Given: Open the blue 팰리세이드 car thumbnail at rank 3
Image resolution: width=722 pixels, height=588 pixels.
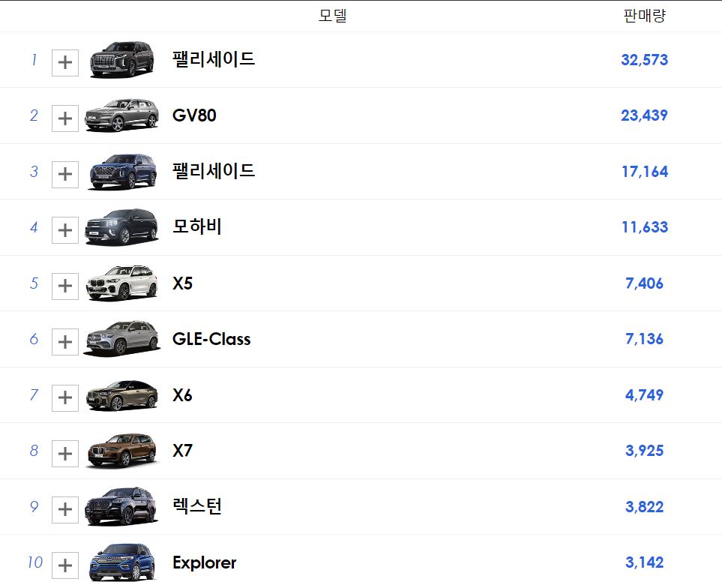Looking at the screenshot, I should pos(122,172).
